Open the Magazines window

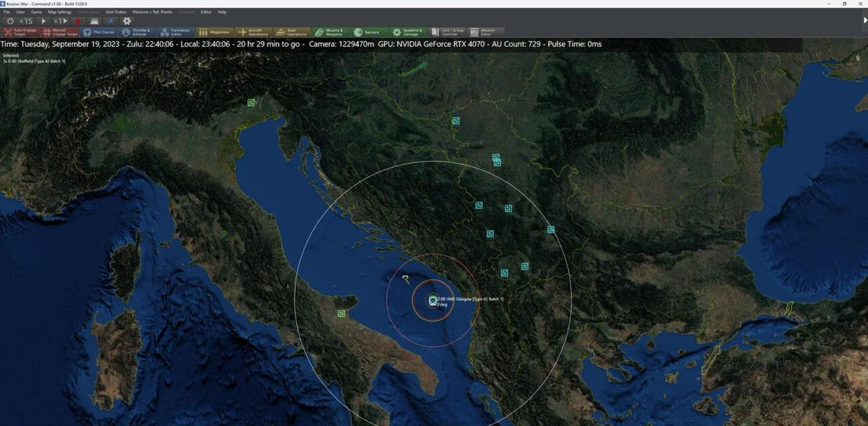(214, 32)
